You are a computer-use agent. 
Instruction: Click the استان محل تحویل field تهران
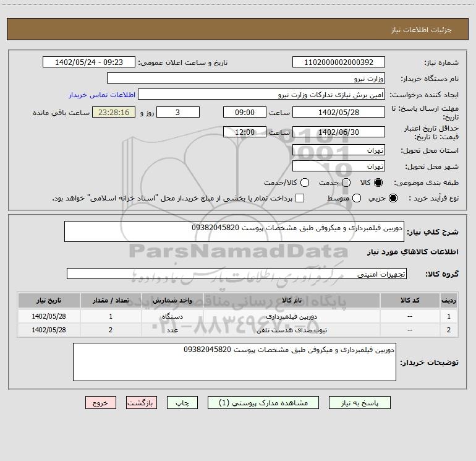(x=339, y=150)
